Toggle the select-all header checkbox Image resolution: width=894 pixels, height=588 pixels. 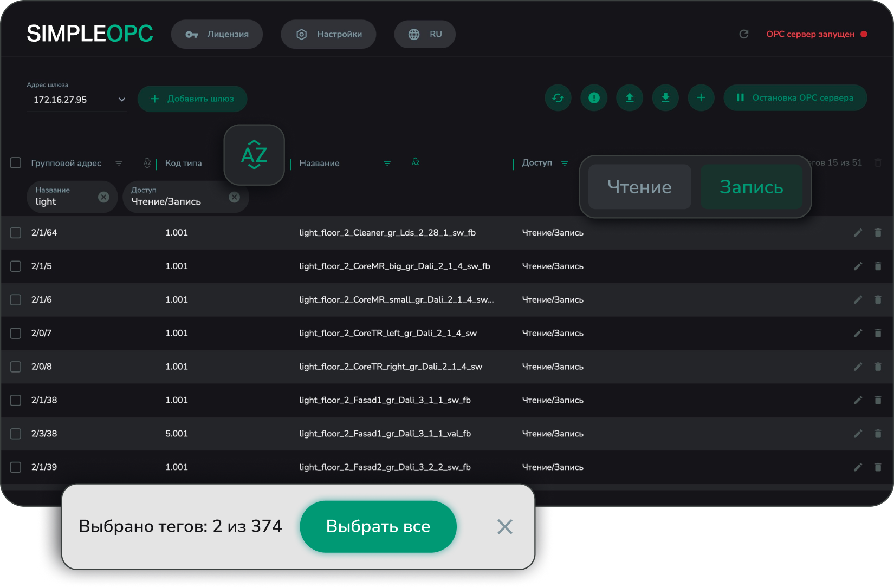pyautogui.click(x=16, y=163)
